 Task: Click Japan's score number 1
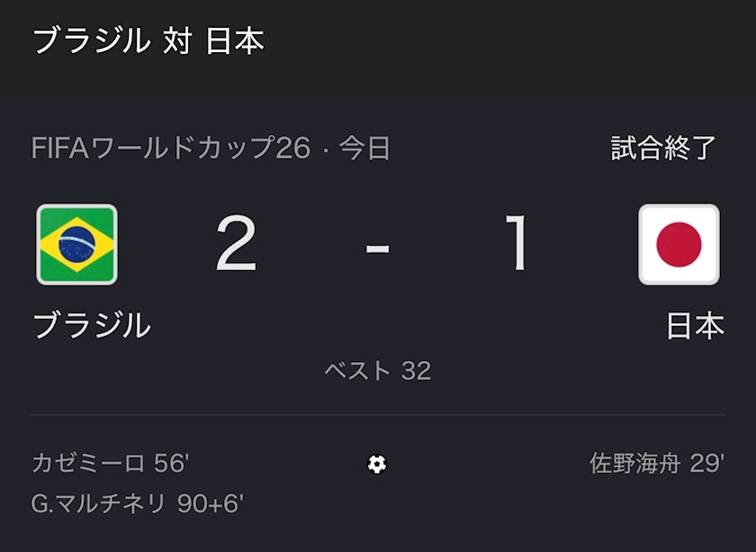(517, 243)
